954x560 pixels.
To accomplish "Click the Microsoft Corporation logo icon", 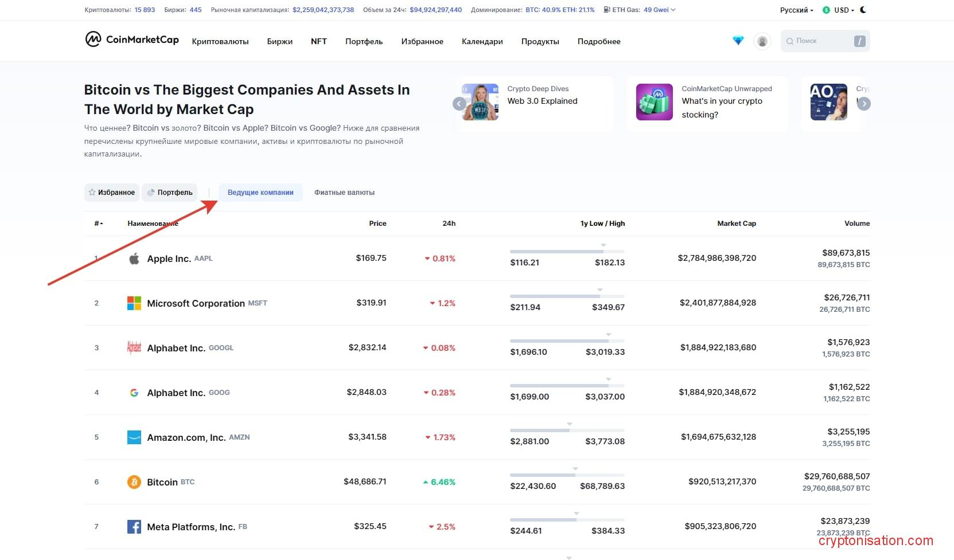I will 134,303.
